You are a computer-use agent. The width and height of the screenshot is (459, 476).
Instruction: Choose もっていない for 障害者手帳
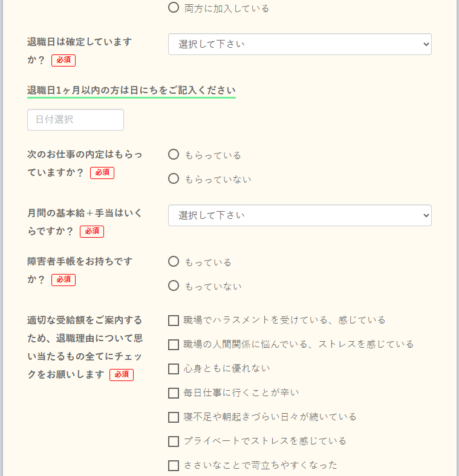pyautogui.click(x=174, y=286)
